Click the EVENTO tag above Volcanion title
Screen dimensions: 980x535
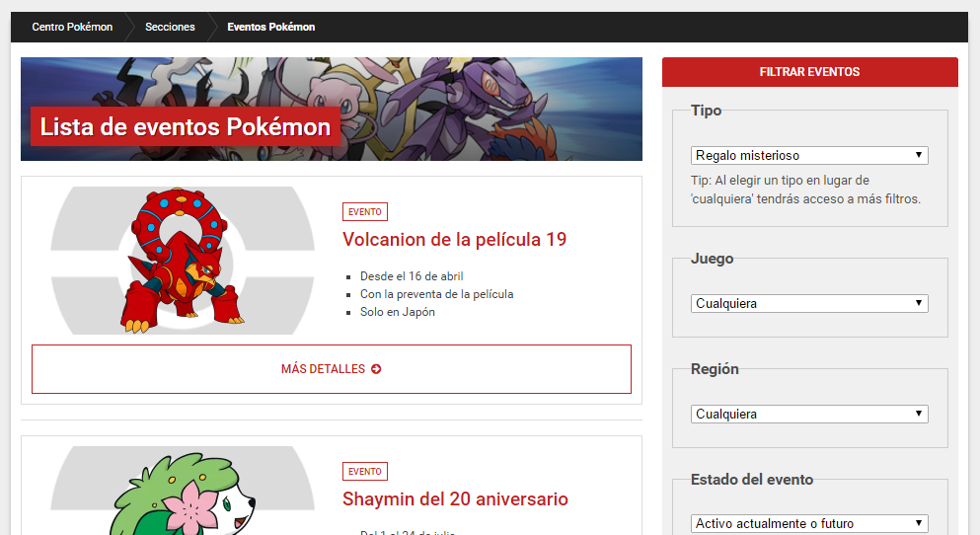point(365,211)
